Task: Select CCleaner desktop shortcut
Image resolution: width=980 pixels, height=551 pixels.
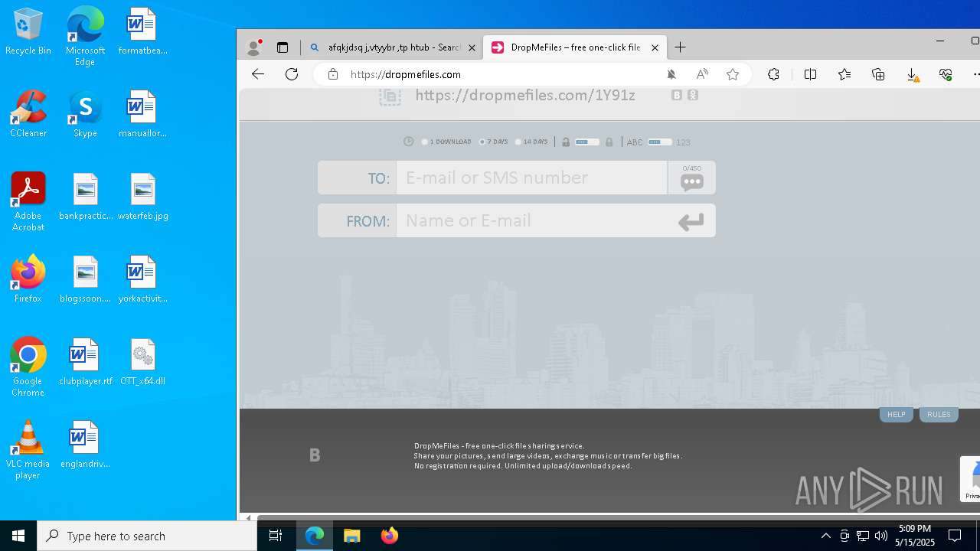Action: [28, 113]
